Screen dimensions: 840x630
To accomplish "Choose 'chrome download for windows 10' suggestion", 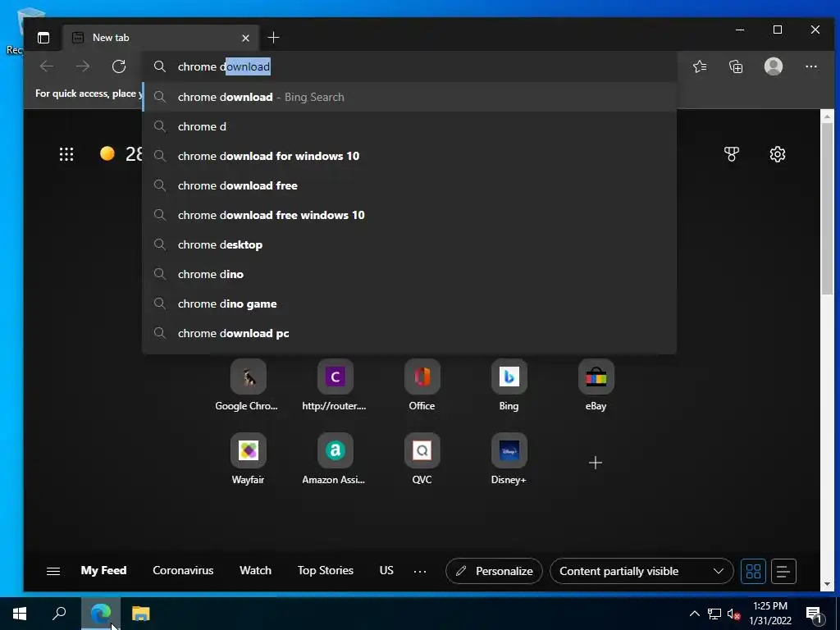I will click(409, 156).
